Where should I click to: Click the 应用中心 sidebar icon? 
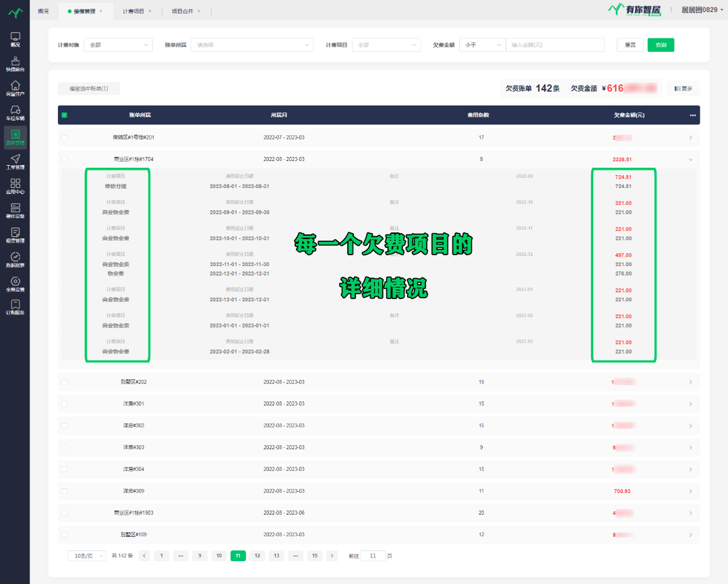coord(15,186)
